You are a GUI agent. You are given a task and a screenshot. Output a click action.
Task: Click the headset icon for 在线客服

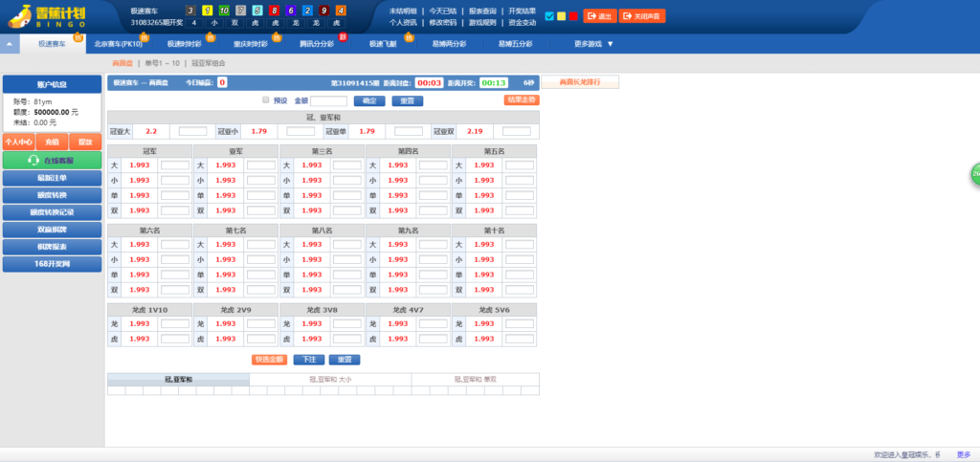click(x=33, y=161)
